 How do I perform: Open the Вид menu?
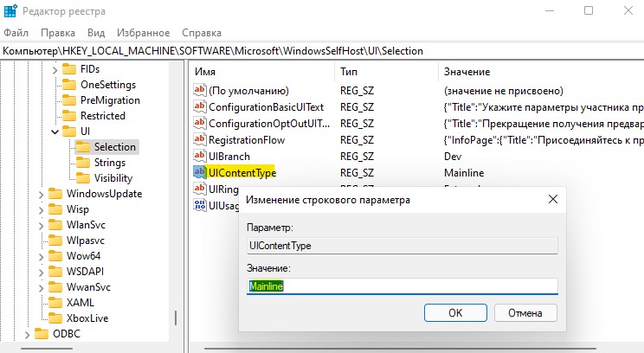pyautogui.click(x=96, y=33)
